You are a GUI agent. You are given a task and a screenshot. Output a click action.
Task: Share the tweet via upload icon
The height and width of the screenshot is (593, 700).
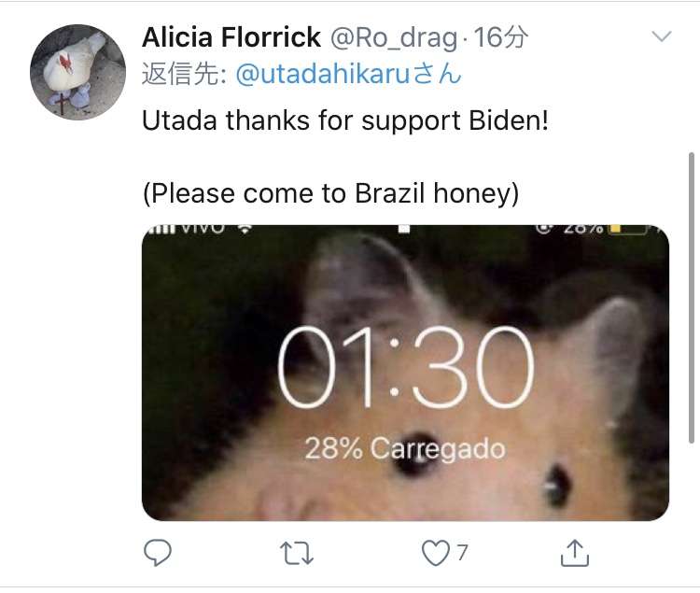[575, 553]
